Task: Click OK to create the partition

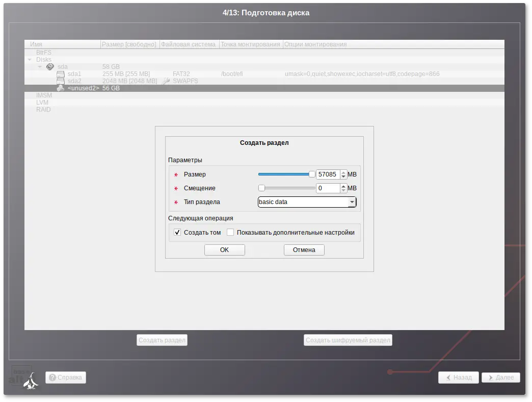Action: (x=225, y=250)
